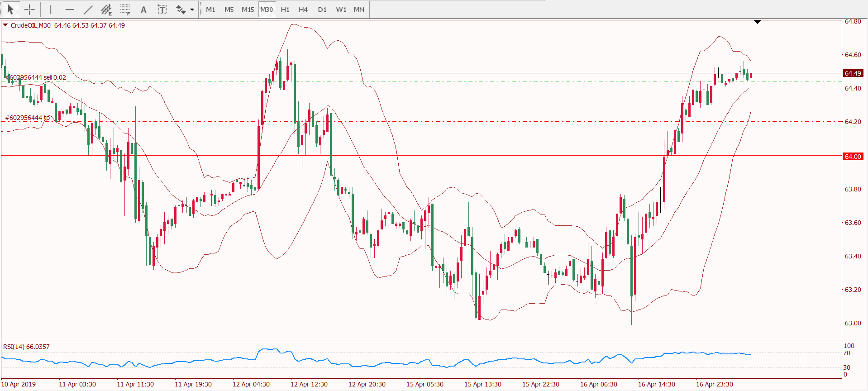
Task: Click the CrudeOIL,M30 symbol text
Action: [x=30, y=25]
